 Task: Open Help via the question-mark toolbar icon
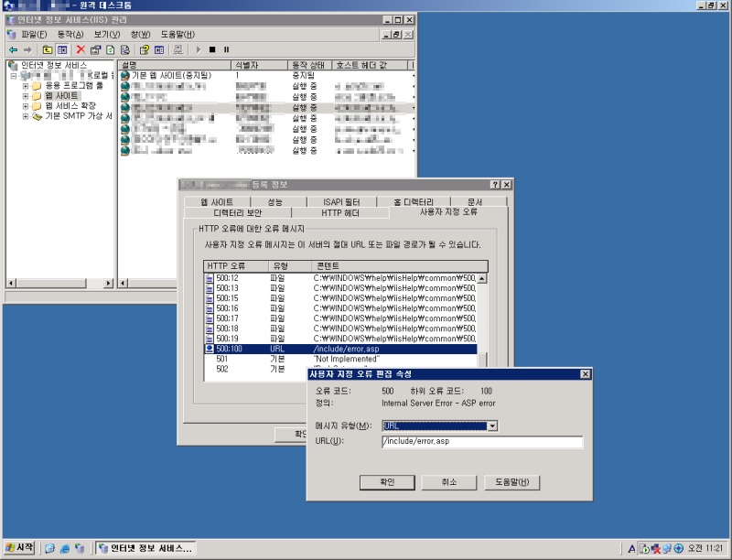click(x=145, y=49)
